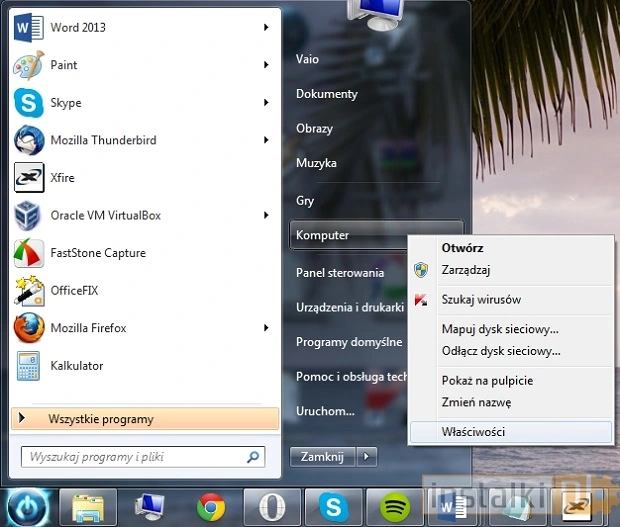The width and height of the screenshot is (620, 527).
Task: Click Uruchom... to open Run dialog
Action: pyautogui.click(x=325, y=411)
